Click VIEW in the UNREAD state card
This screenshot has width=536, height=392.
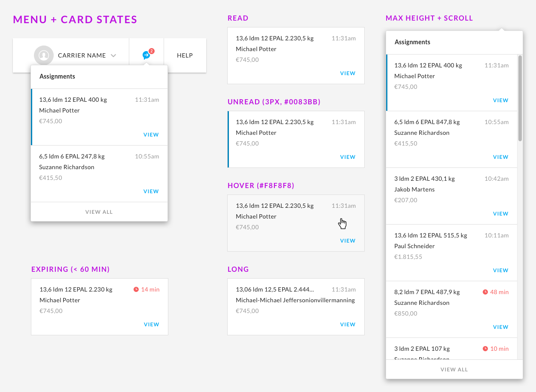click(x=348, y=157)
